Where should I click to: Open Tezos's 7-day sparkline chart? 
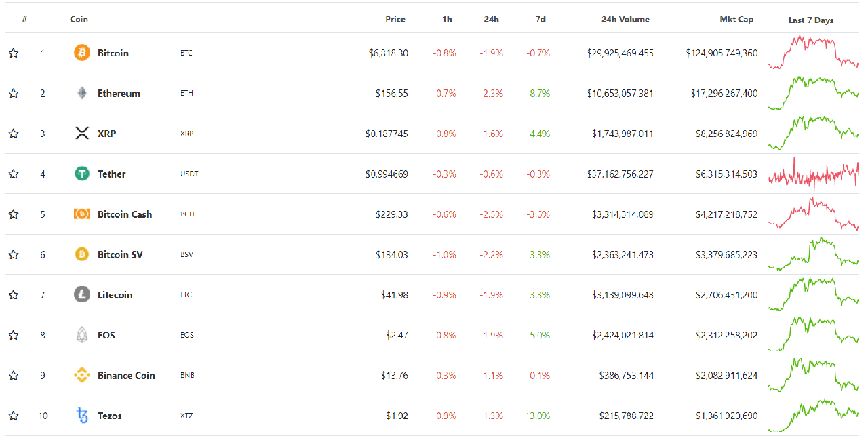(x=814, y=415)
